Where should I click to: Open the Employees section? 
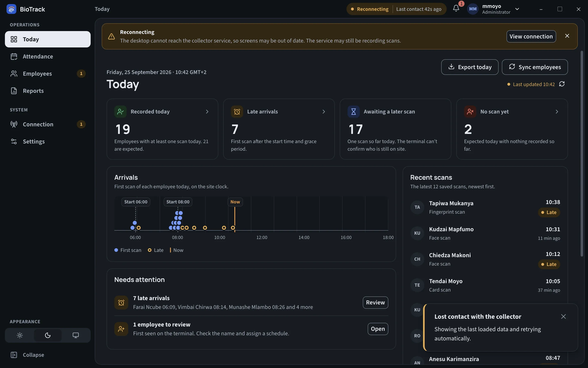coord(48,74)
